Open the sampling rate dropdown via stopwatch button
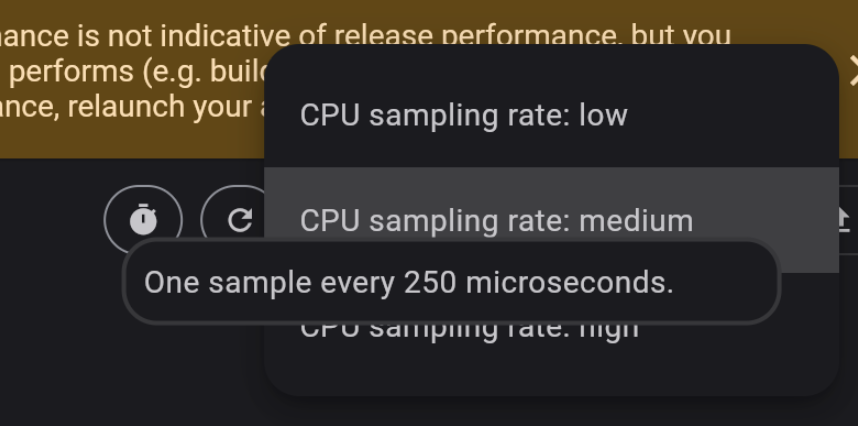 144,219
